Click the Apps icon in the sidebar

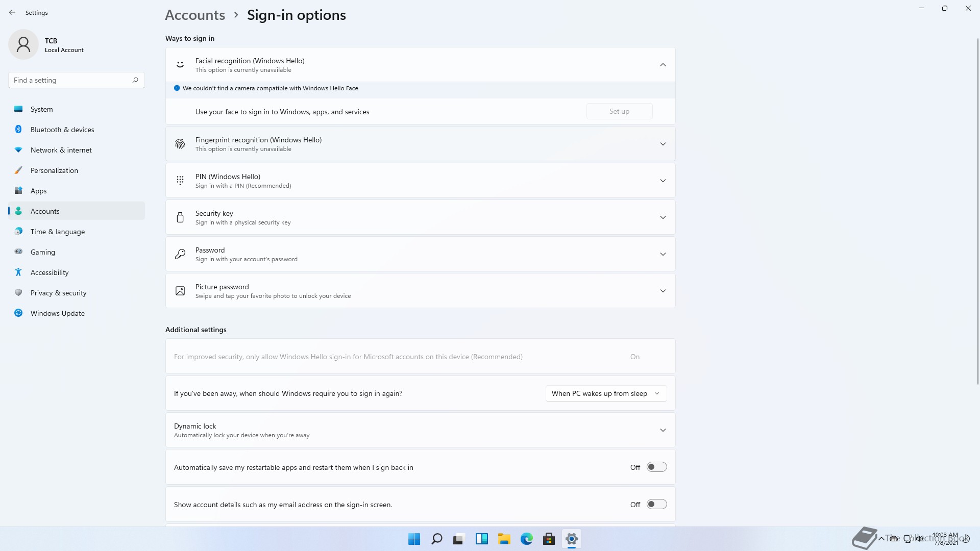tap(18, 190)
